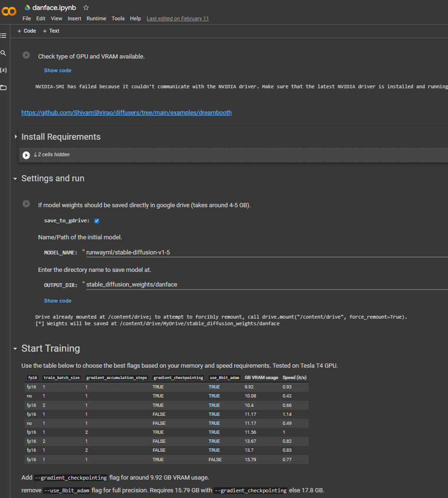Viewport: 448px width, 498px height.
Task: Toggle the save_to_gdrive checkbox
Action: 97,220
